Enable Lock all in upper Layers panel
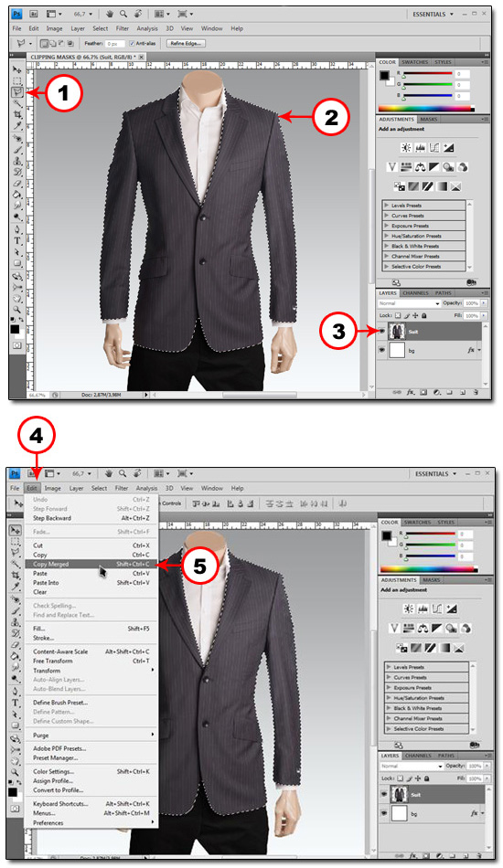 click(x=423, y=315)
